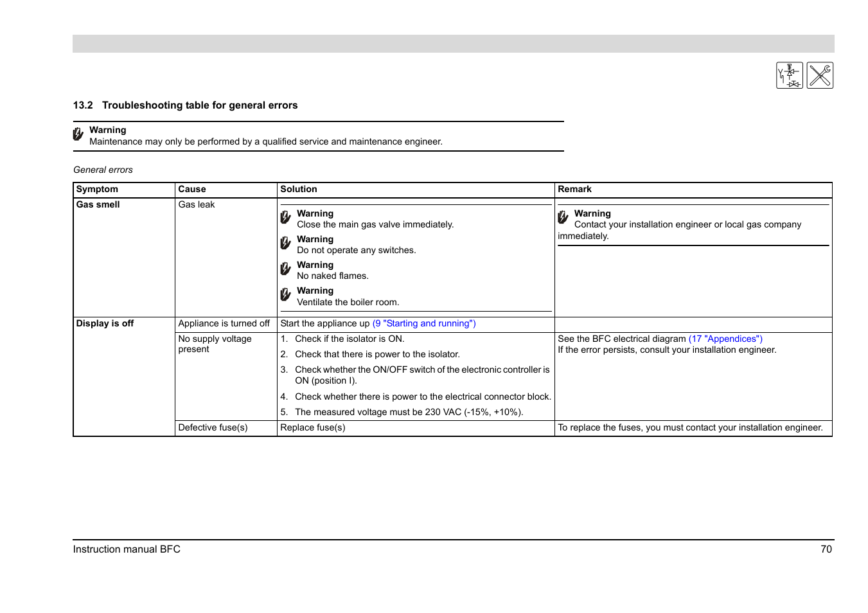
Task: Click the footer text 'Instruction manual BFC'
Action: [x=127, y=549]
